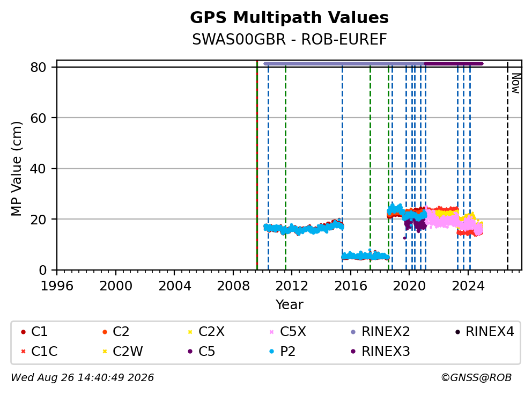Click the RINEX4 legend label
The image size is (532, 394).
[490, 332]
